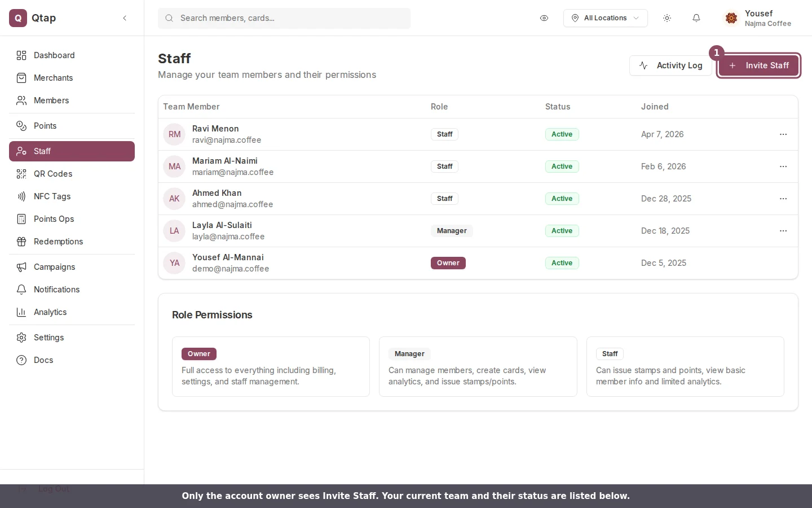Click the Points Ops clipboard icon
812x508 pixels.
point(21,219)
